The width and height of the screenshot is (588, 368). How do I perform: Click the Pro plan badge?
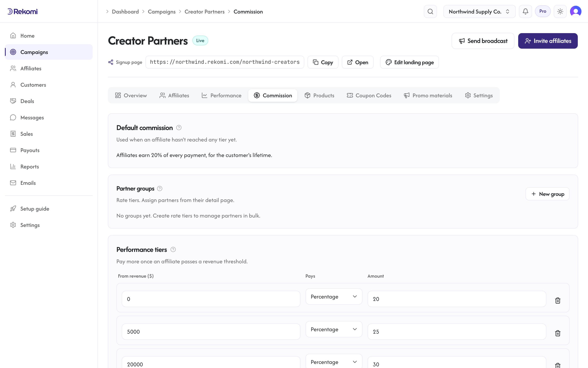(542, 11)
